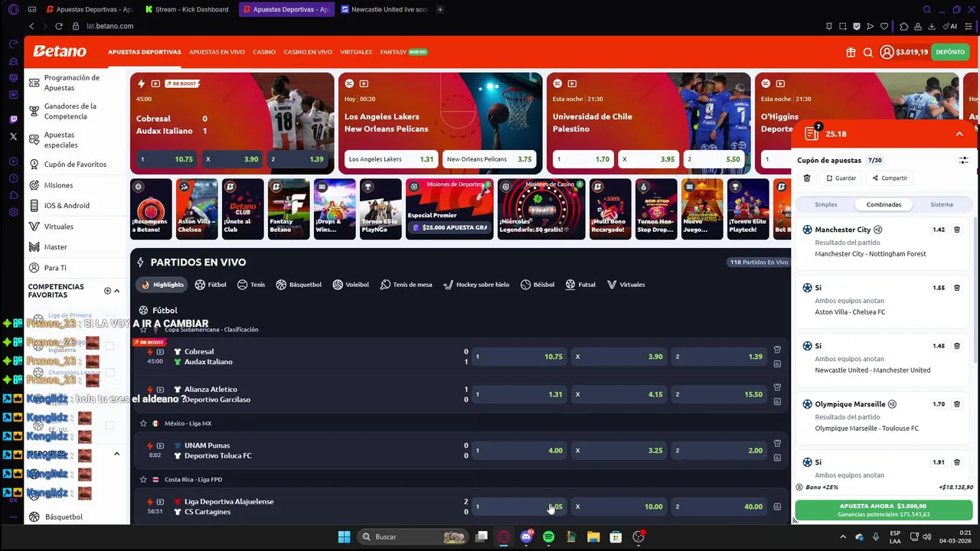980x551 pixels.
Task: Select the Tenis sport filter
Action: coord(251,285)
